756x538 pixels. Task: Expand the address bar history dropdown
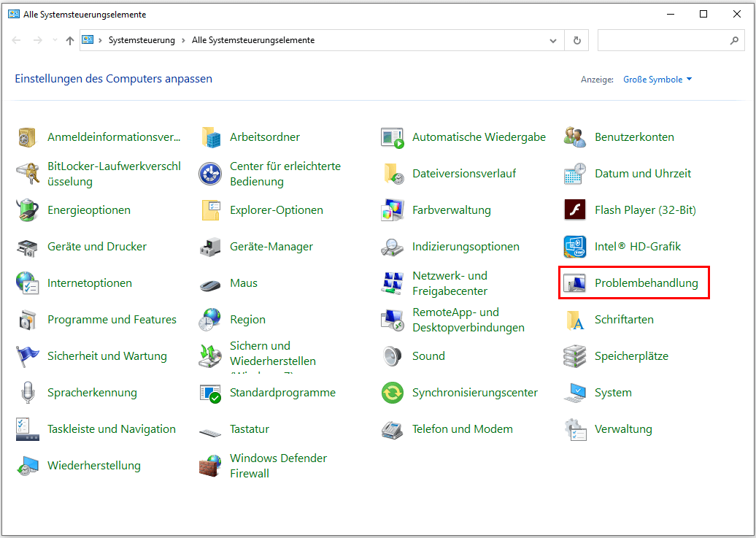pos(552,41)
